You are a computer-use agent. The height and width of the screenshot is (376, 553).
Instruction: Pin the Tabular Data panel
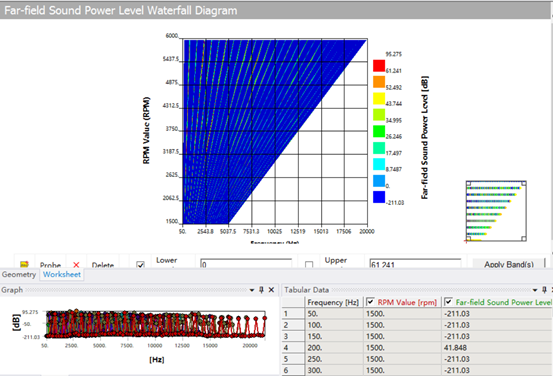click(544, 290)
